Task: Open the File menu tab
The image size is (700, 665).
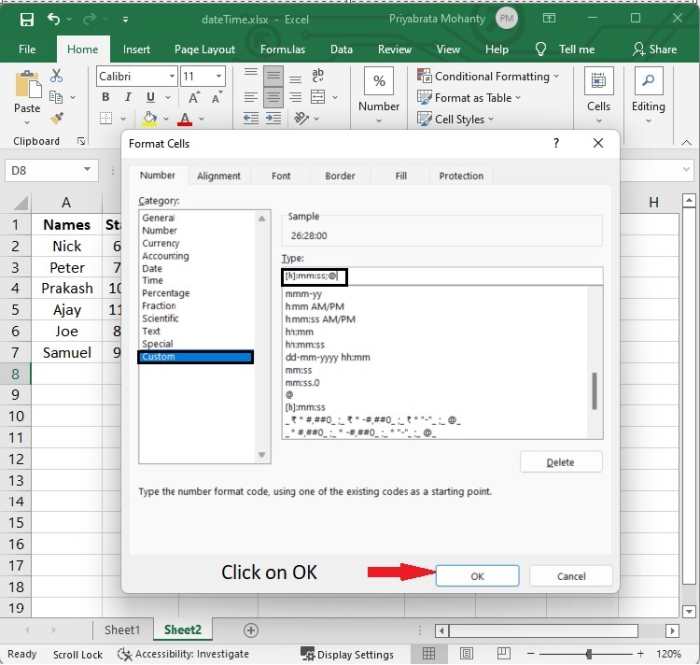Action: (27, 49)
